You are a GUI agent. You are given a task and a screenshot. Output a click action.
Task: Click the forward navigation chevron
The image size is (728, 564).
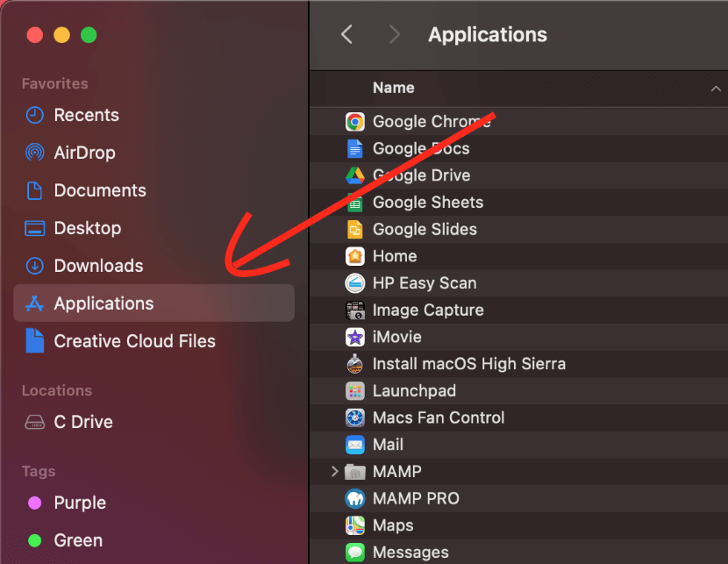pyautogui.click(x=394, y=34)
